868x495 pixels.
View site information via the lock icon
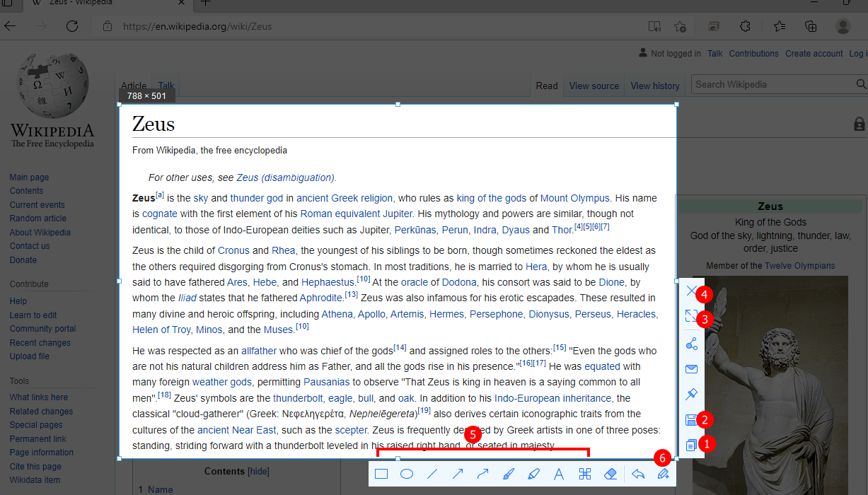click(x=108, y=26)
